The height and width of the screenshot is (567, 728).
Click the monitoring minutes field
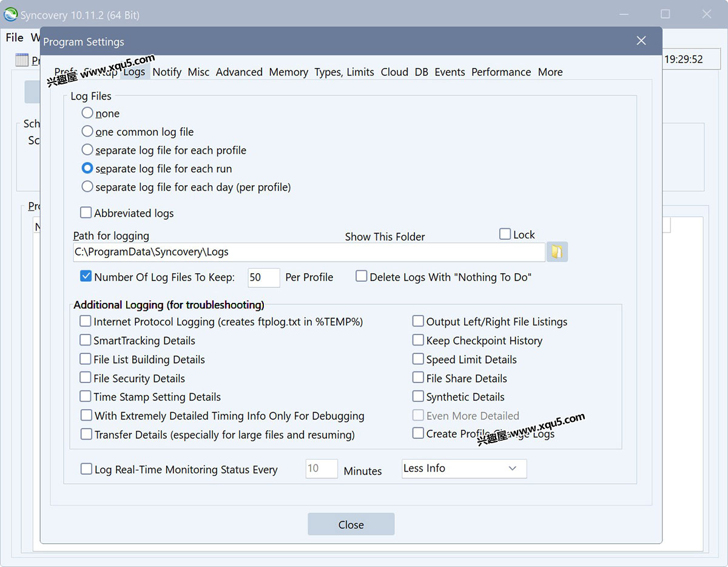click(321, 468)
